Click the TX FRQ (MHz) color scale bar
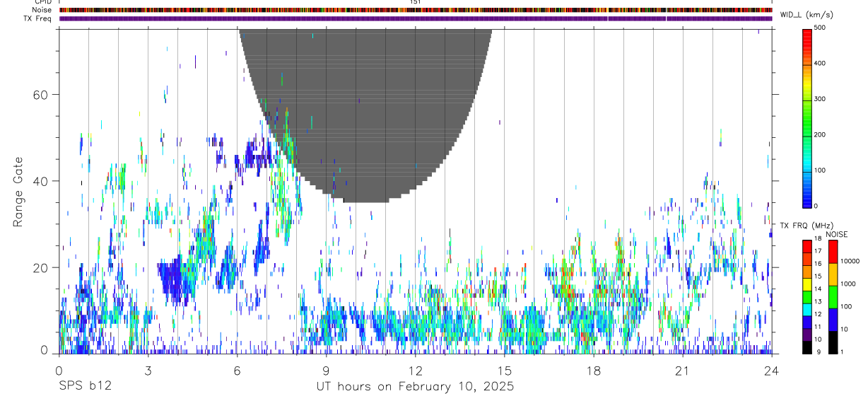 807,296
